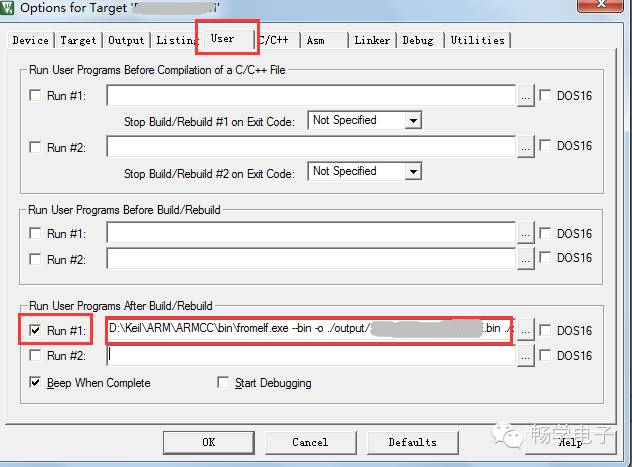The image size is (632, 467).
Task: Enable Run #2 before Build/Rebuild checkbox
Action: [x=35, y=259]
